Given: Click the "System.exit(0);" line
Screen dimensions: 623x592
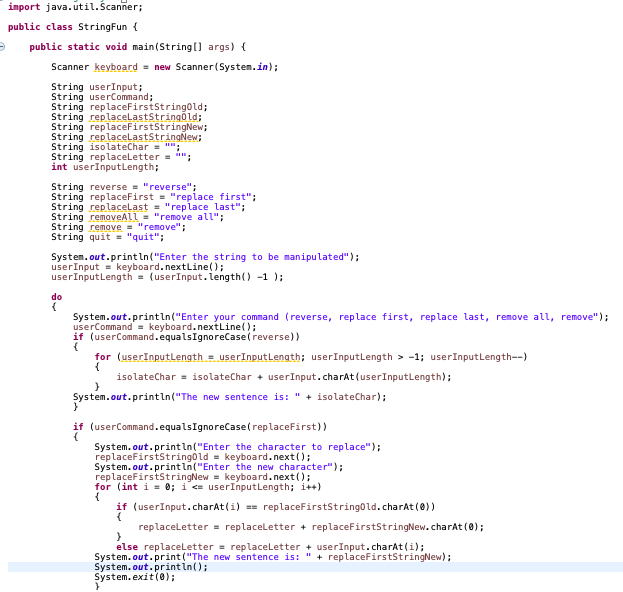Looking at the screenshot, I should pyautogui.click(x=135, y=577).
